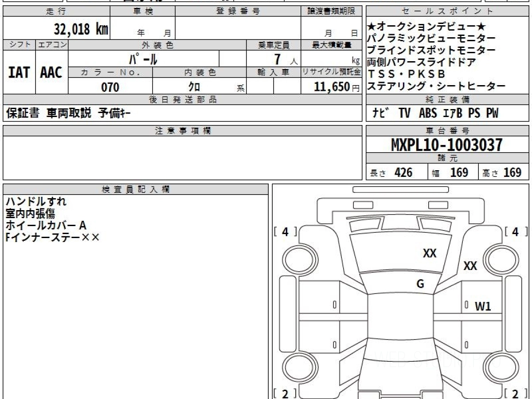Screen dimensions: 532x399
Task: Click the 車台番号 section header
Action: (448, 130)
